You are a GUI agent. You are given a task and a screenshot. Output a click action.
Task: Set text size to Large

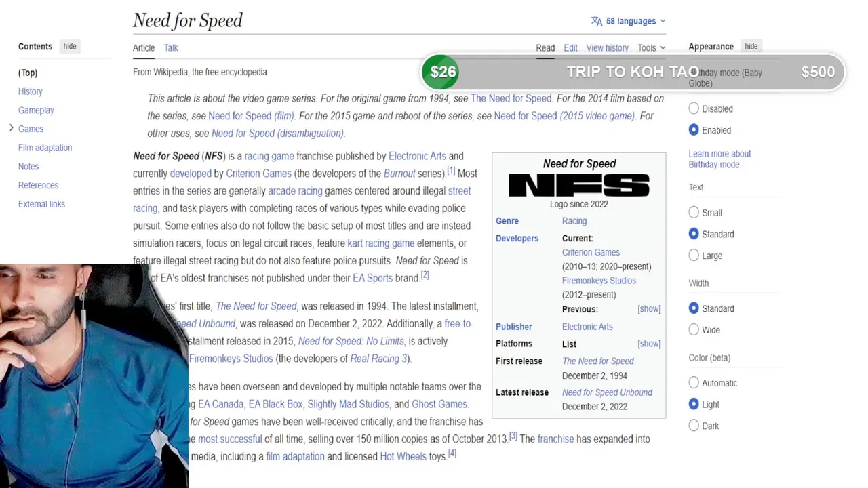694,255
